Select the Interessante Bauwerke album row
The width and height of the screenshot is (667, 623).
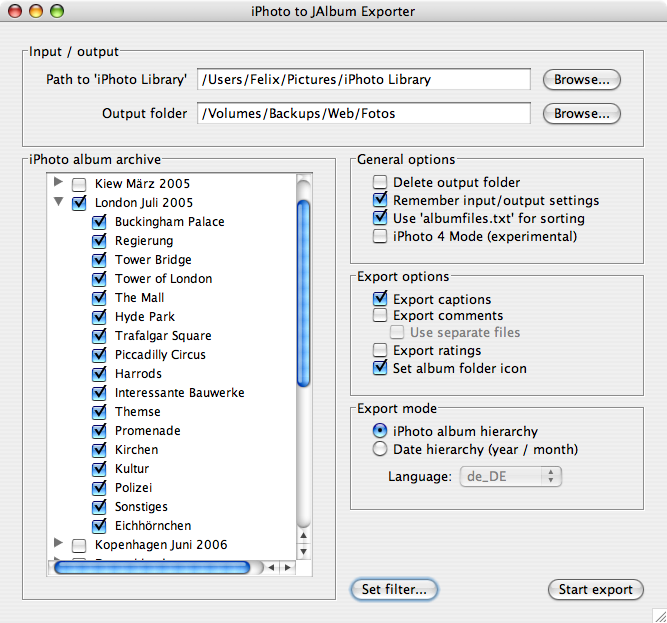coord(180,393)
